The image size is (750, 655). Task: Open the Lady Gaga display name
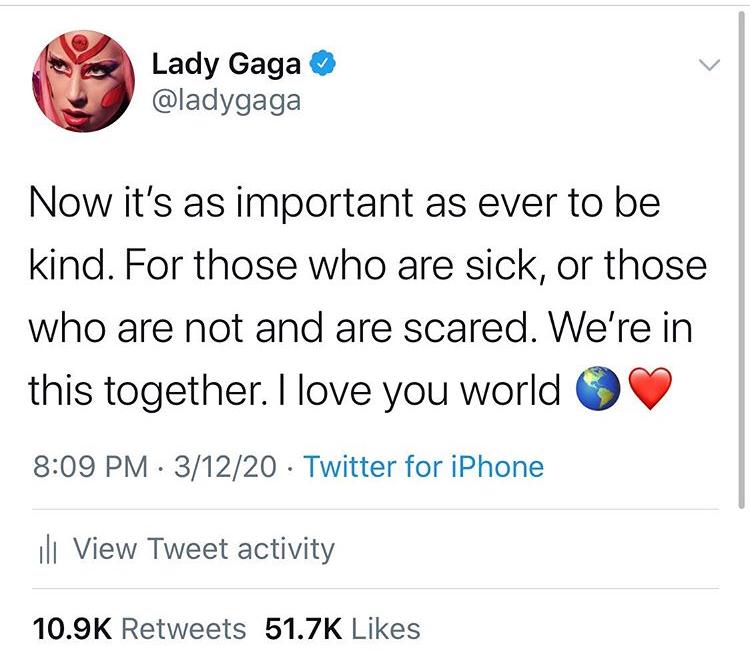tap(226, 64)
